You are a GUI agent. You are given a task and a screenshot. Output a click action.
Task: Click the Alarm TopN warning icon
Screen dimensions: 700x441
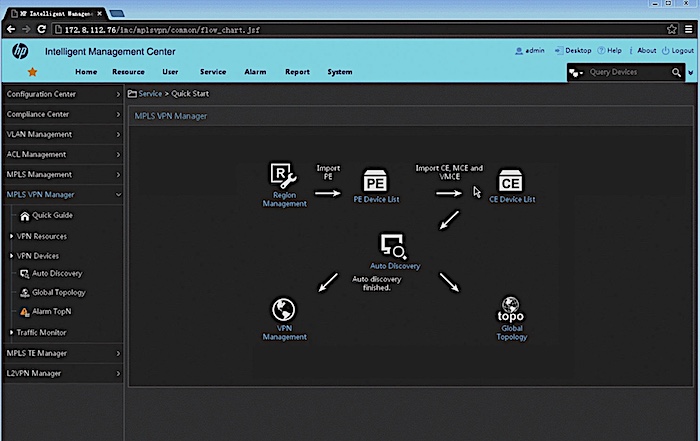coord(25,312)
